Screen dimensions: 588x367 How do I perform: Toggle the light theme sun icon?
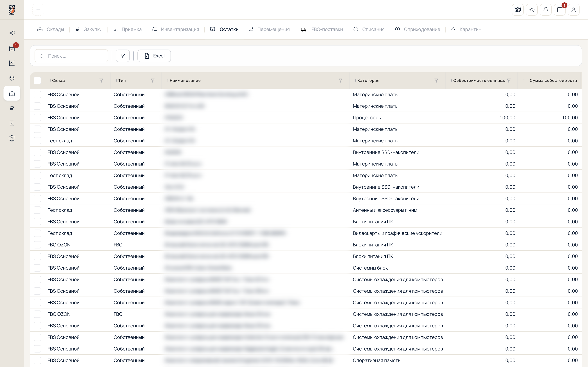click(x=532, y=10)
